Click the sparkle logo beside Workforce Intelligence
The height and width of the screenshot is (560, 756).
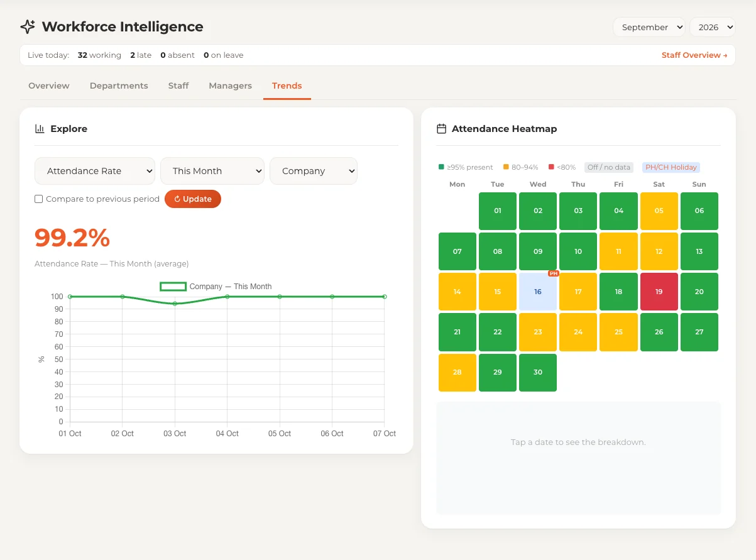tap(28, 27)
